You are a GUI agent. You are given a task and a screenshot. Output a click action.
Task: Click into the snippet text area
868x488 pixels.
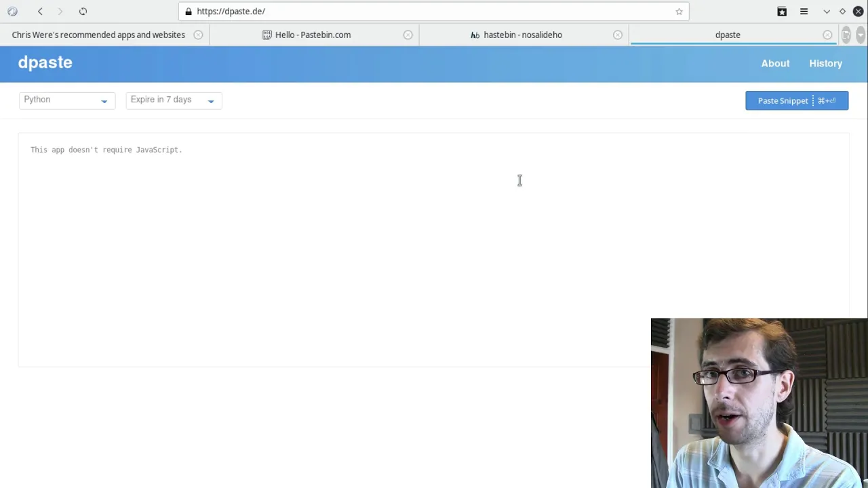(434, 249)
